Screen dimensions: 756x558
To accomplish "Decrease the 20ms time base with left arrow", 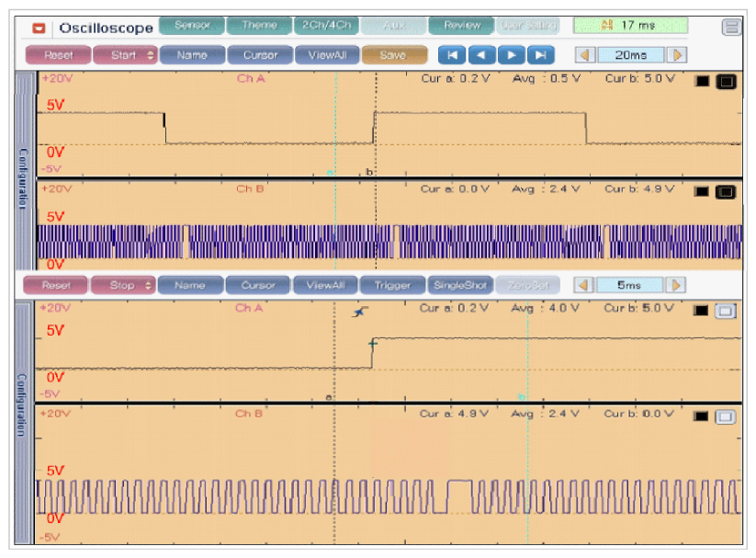I will [585, 55].
